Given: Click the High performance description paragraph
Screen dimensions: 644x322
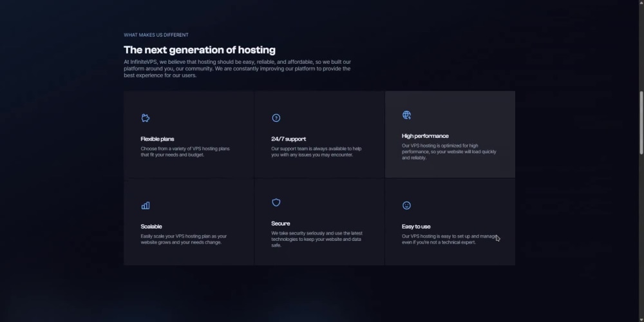Looking at the screenshot, I should point(449,151).
